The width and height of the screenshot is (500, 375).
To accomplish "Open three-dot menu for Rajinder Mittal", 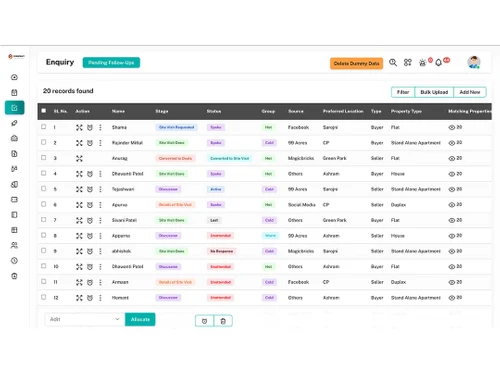I will pyautogui.click(x=100, y=143).
